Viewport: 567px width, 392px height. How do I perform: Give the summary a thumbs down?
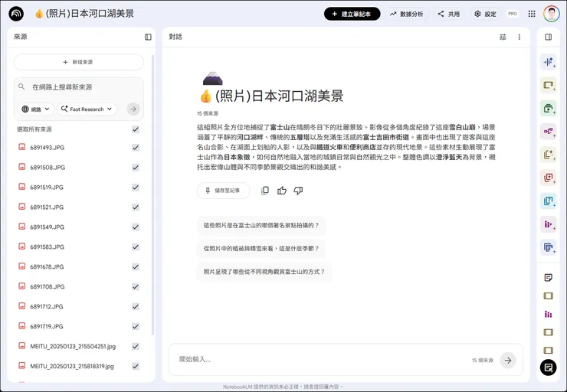[x=298, y=191]
